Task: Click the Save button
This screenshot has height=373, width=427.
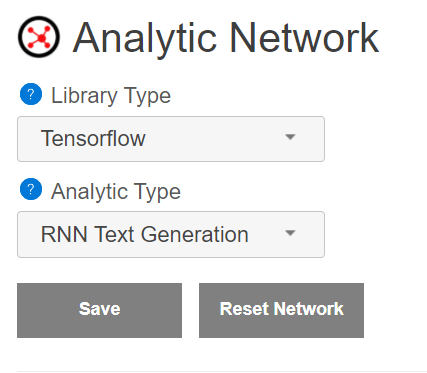Action: [100, 310]
